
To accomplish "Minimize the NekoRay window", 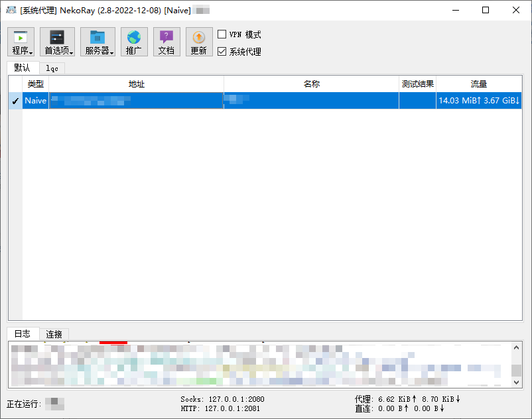I will click(456, 10).
